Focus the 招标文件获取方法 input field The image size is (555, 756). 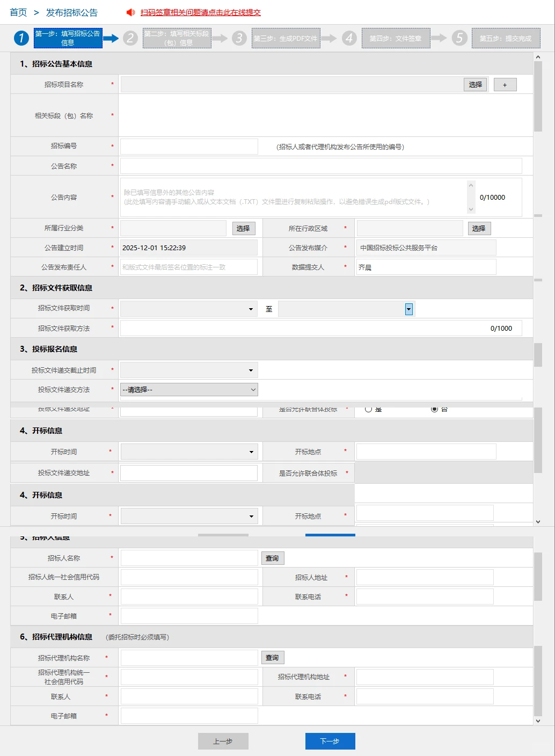pyautogui.click(x=321, y=328)
